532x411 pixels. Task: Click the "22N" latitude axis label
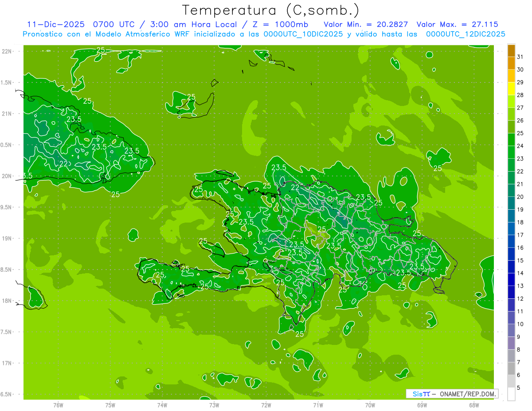[8, 51]
